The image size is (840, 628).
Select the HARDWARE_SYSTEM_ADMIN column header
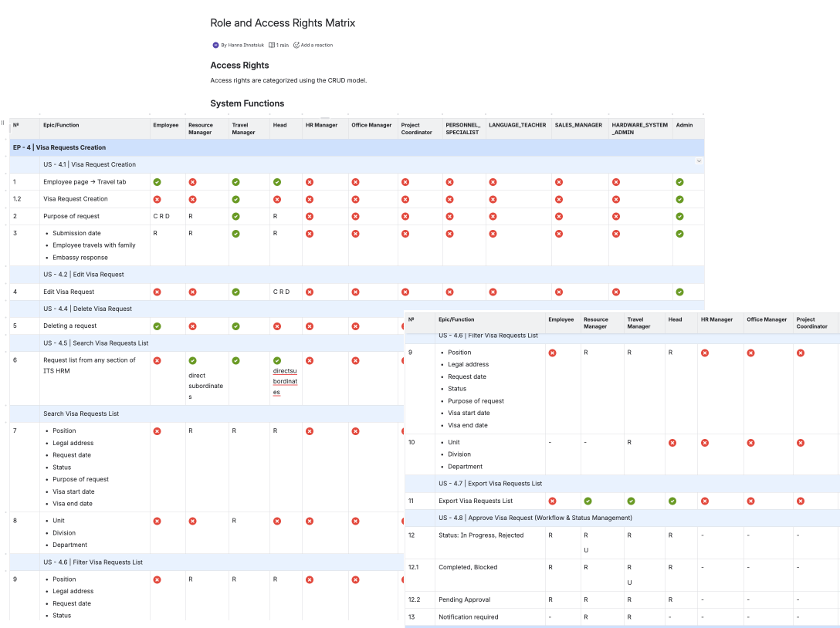pyautogui.click(x=639, y=129)
